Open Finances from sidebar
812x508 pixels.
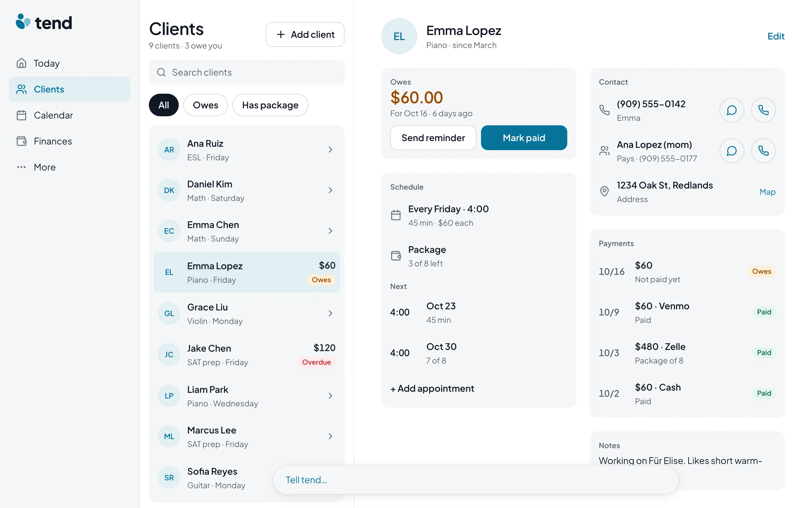coord(70,141)
